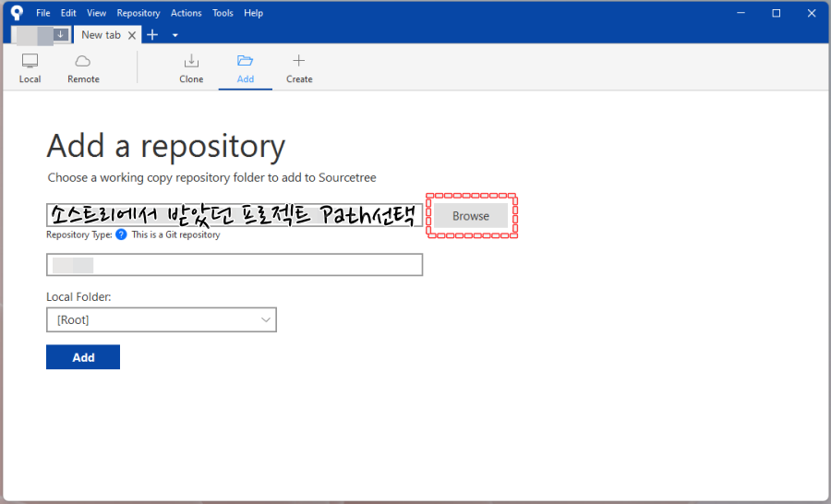Image resolution: width=831 pixels, height=504 pixels.
Task: Click the Browse button
Action: coord(471,216)
